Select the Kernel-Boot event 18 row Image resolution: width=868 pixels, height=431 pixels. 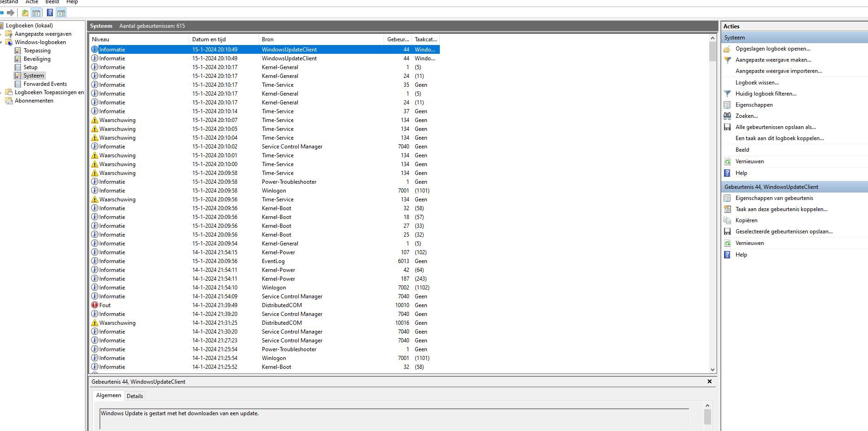(265, 217)
